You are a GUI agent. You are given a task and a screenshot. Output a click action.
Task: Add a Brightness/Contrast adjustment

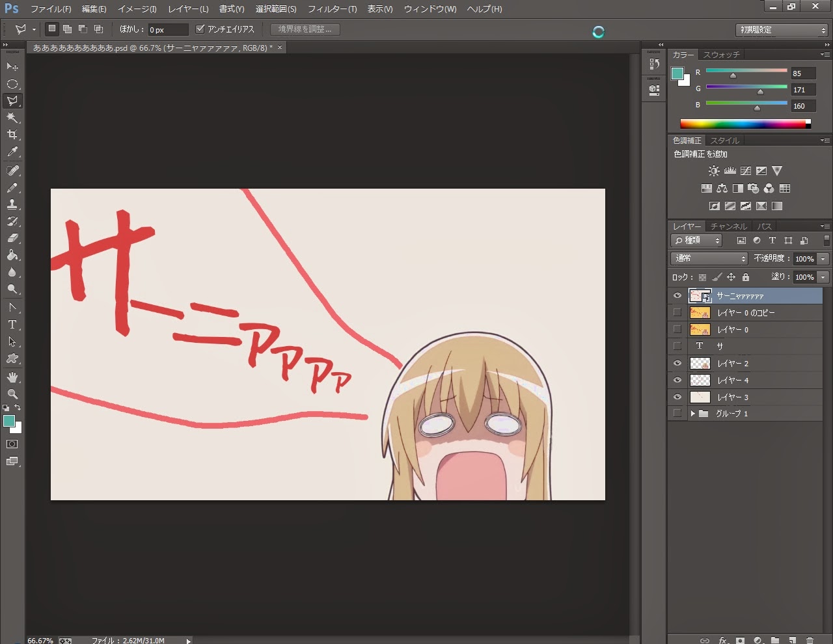point(714,171)
